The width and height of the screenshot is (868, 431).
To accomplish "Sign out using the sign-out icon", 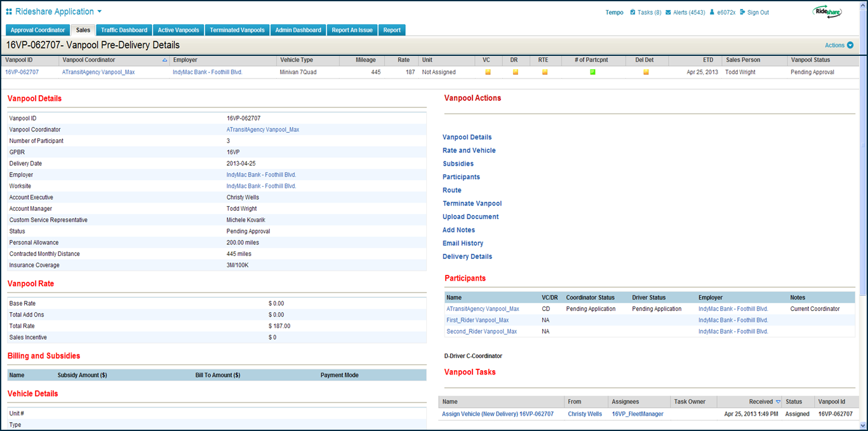I will click(x=743, y=11).
